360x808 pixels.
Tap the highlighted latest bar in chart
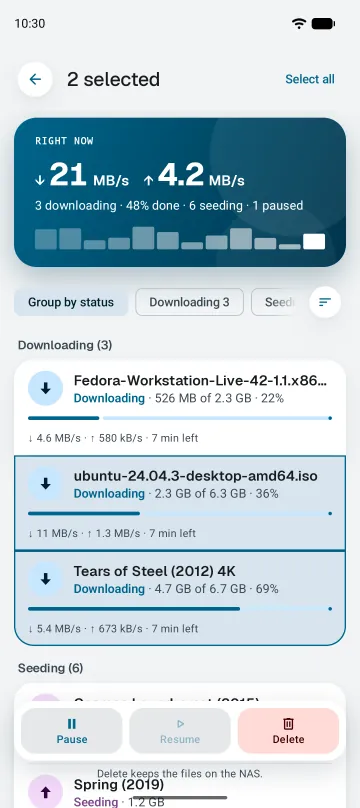coord(314,241)
